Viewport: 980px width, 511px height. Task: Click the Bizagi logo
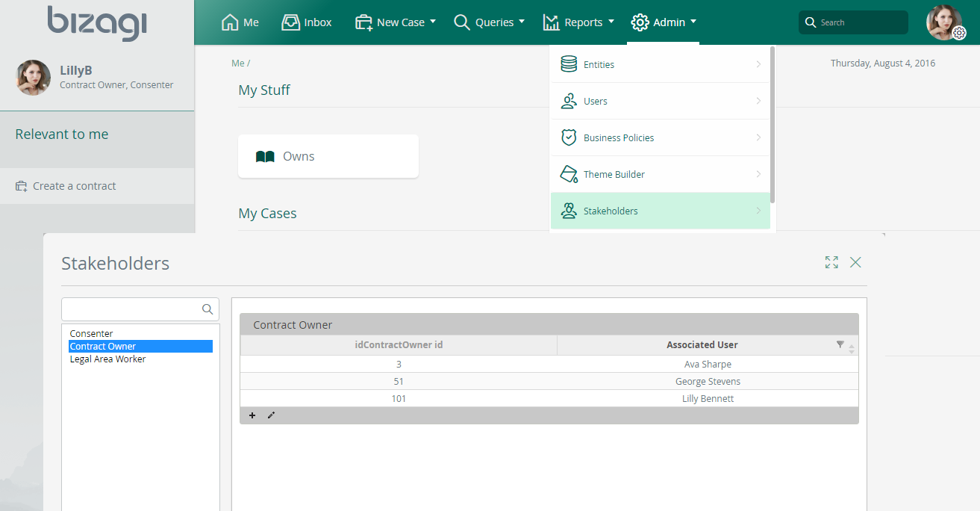(x=97, y=22)
